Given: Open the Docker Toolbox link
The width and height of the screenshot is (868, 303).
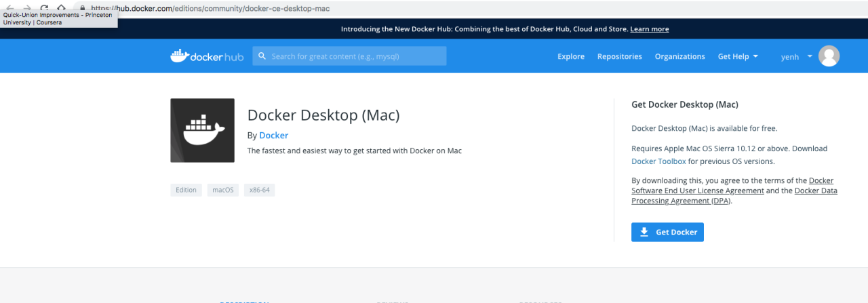Looking at the screenshot, I should tap(658, 161).
